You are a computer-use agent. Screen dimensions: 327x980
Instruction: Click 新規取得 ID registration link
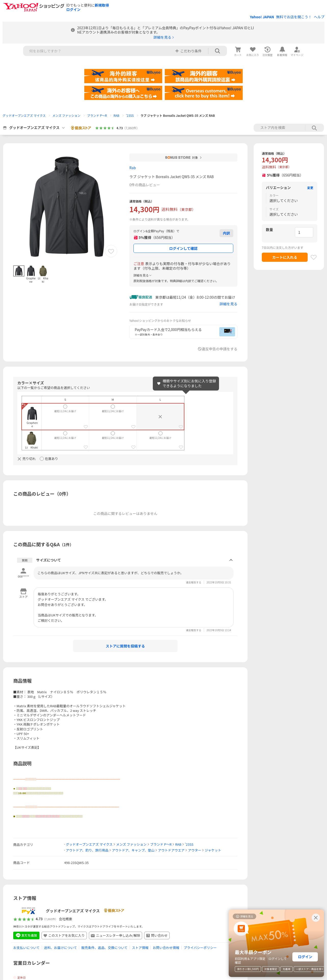pyautogui.click(x=102, y=5)
